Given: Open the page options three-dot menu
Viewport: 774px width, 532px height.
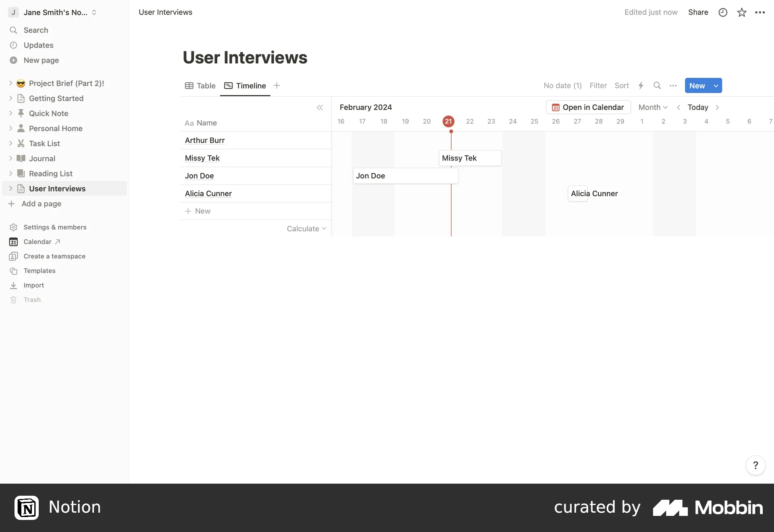Looking at the screenshot, I should [x=760, y=12].
